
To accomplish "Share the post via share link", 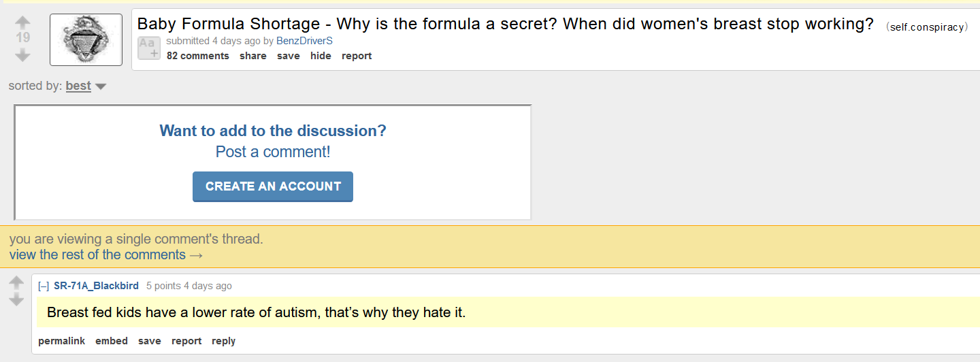I will pyautogui.click(x=253, y=56).
